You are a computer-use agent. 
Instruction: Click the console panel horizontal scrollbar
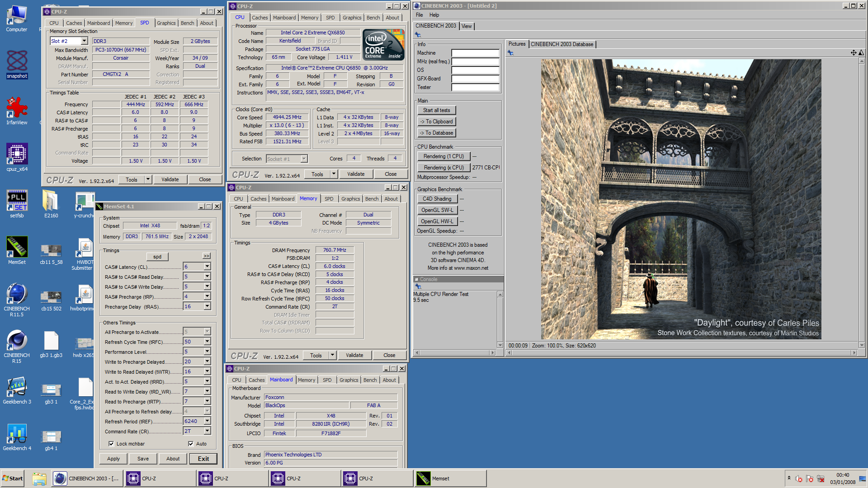click(455, 353)
